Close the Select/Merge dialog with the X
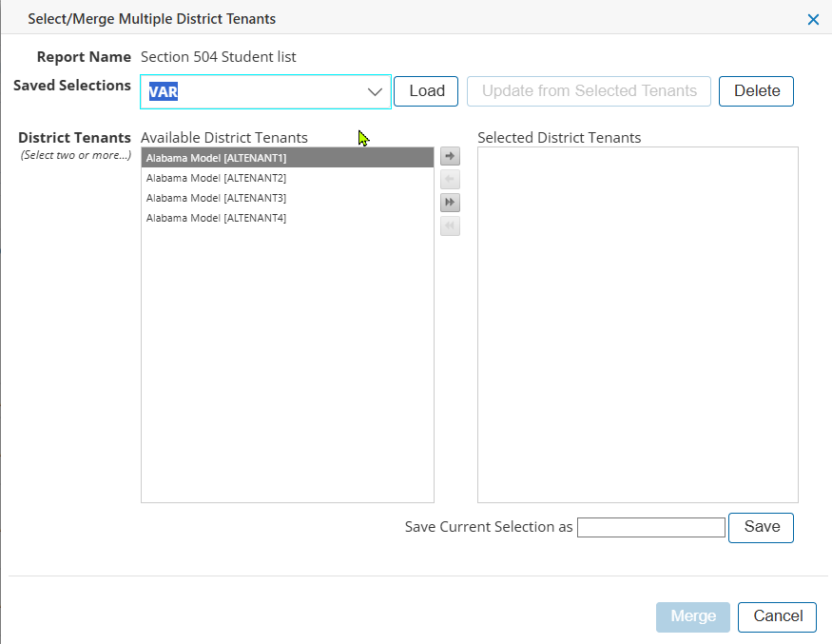Screen dimensions: 832x644 pyautogui.click(x=813, y=19)
